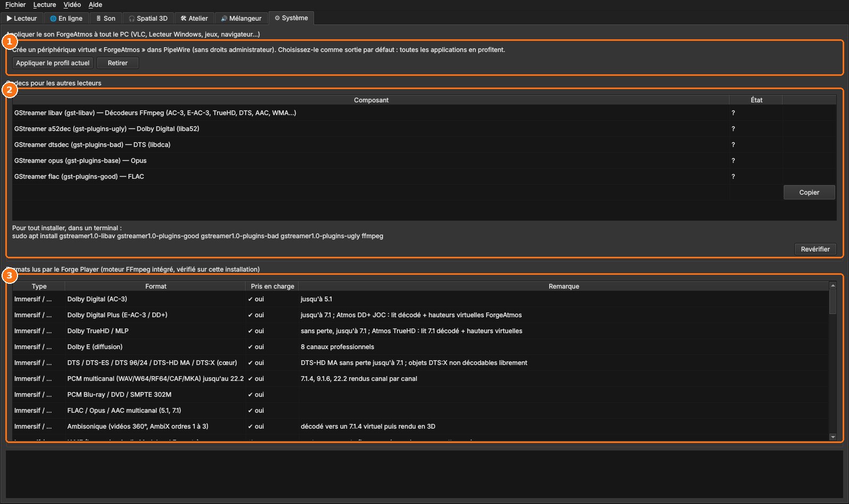Click the sudo apt install command text
849x504 pixels.
point(197,236)
